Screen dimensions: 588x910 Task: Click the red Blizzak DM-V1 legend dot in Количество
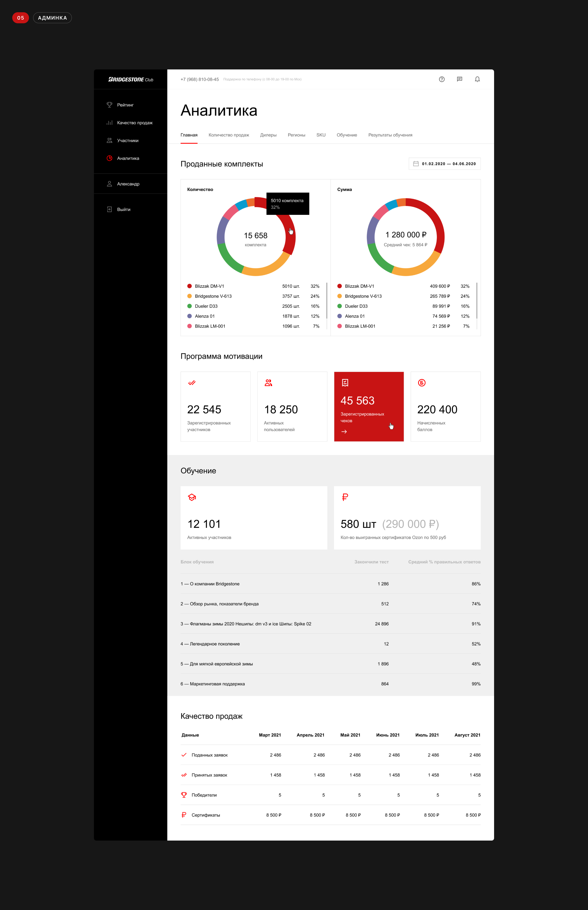click(189, 286)
